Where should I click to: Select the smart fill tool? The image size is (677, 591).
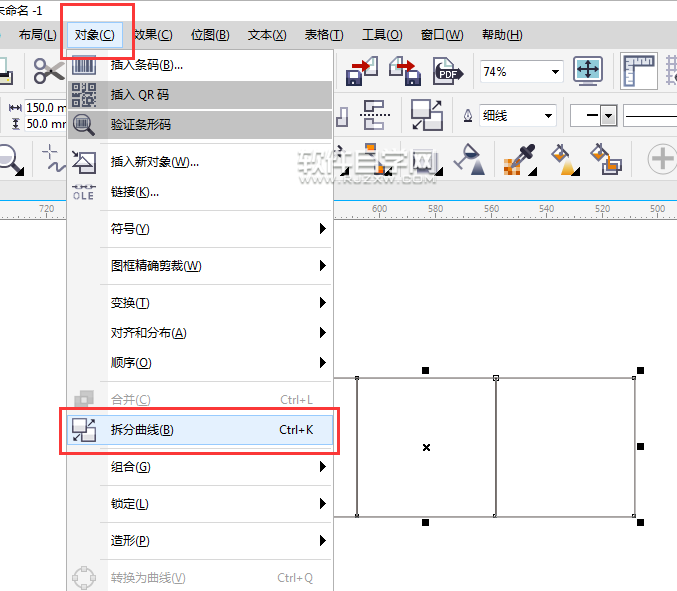click(606, 159)
